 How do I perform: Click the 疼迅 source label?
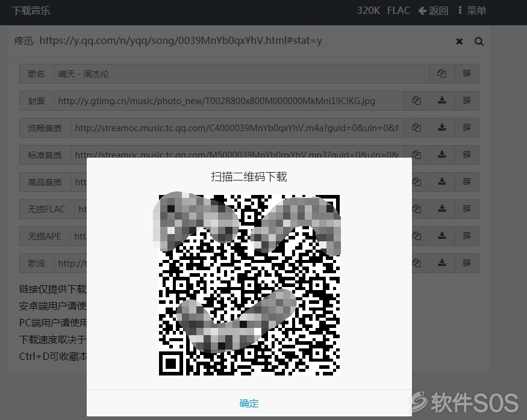click(x=24, y=41)
